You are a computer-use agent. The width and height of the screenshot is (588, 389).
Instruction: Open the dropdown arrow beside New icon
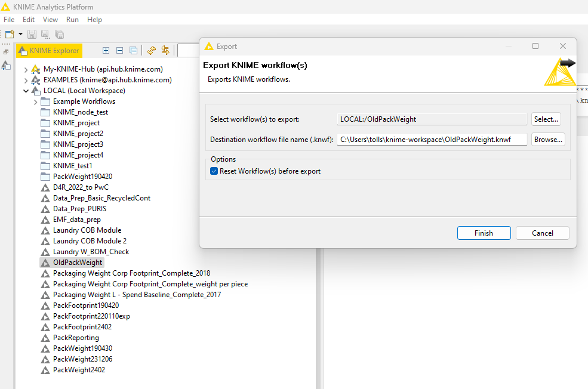click(20, 35)
